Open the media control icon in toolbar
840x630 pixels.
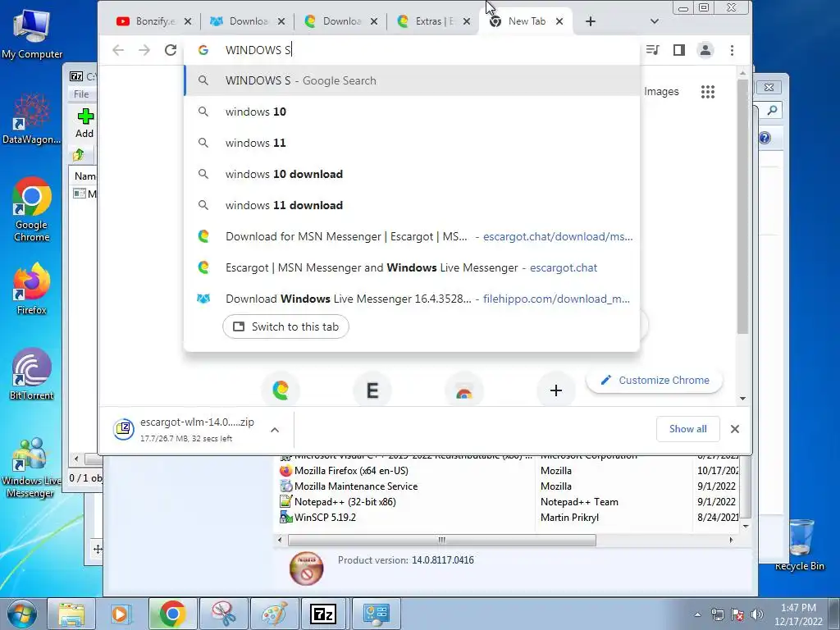pyautogui.click(x=652, y=50)
